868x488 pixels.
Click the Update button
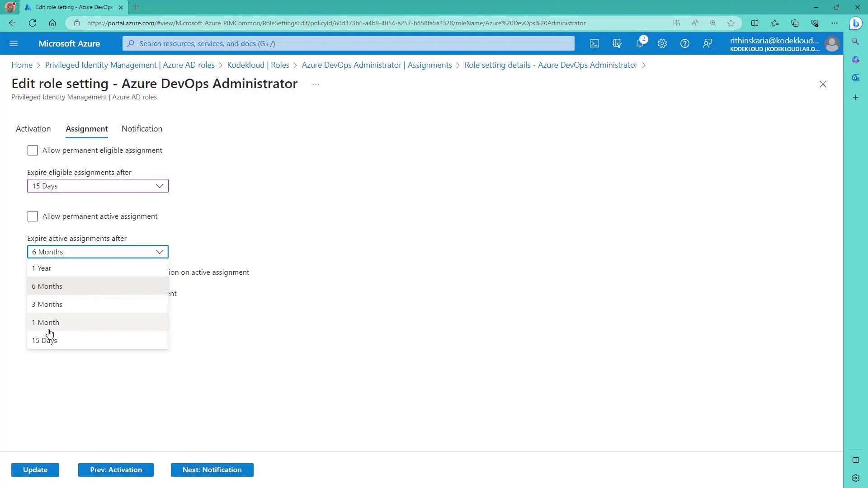click(x=35, y=470)
